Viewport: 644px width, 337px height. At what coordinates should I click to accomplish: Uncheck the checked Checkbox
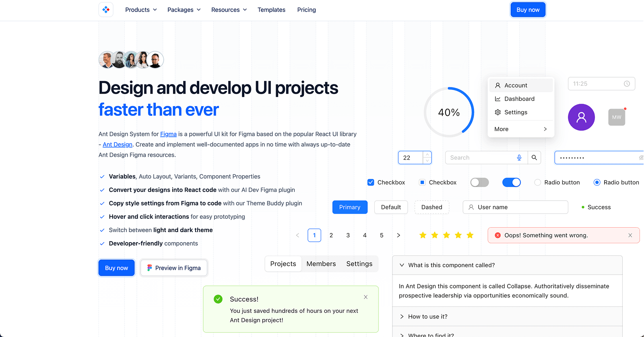[371, 182]
